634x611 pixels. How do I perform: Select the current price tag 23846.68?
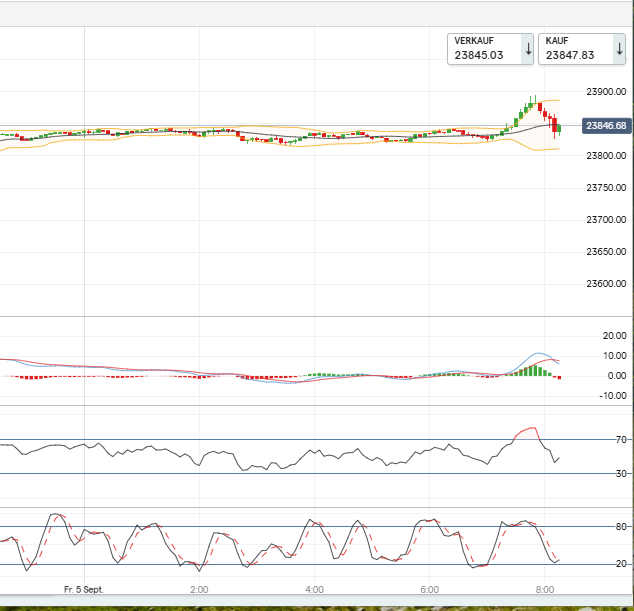[606, 126]
